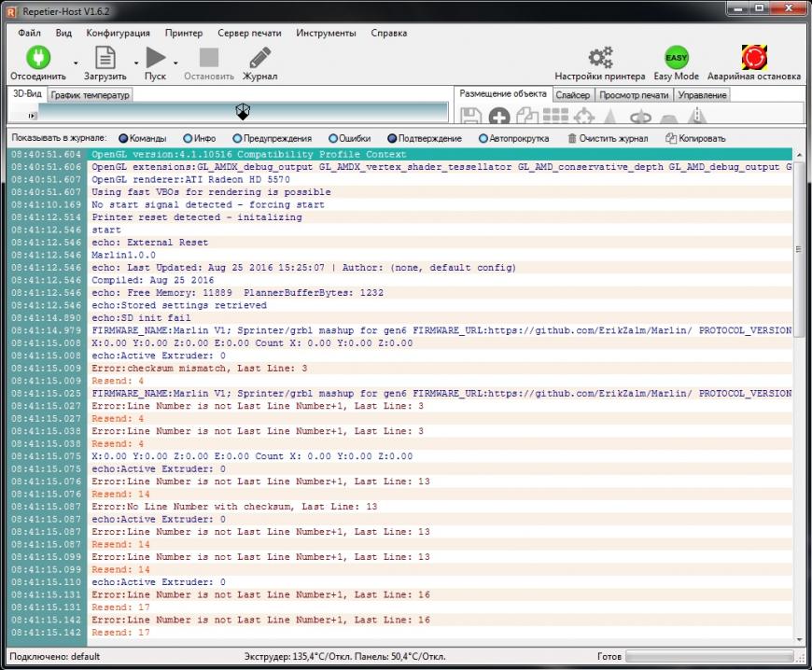
Task: Click the add object plus icon
Action: [x=499, y=117]
